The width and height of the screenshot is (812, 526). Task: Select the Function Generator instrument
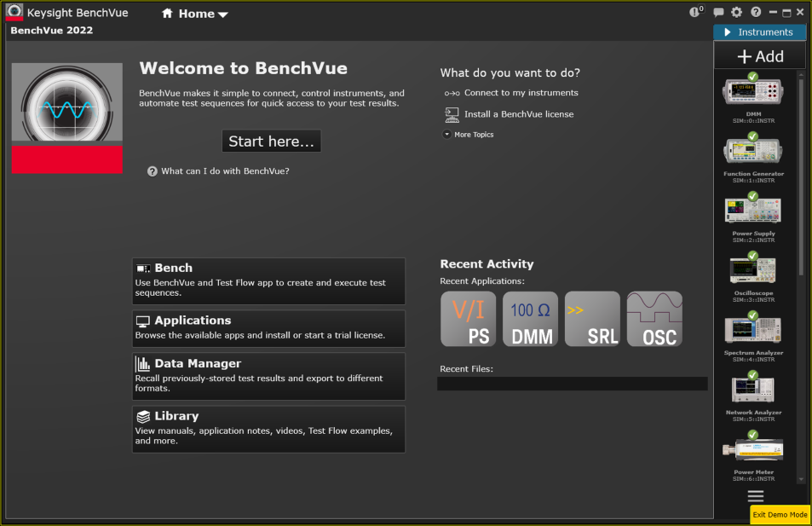pos(753,158)
